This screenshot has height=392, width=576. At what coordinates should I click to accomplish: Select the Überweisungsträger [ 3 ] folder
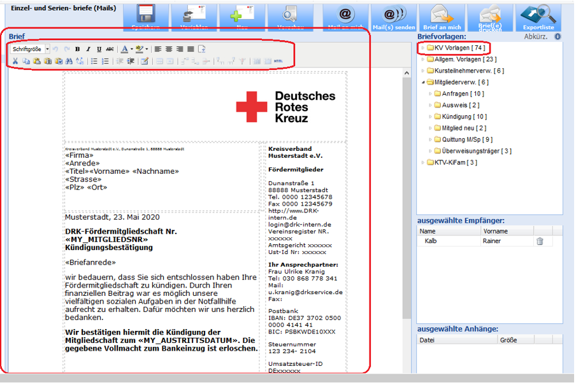click(x=472, y=151)
